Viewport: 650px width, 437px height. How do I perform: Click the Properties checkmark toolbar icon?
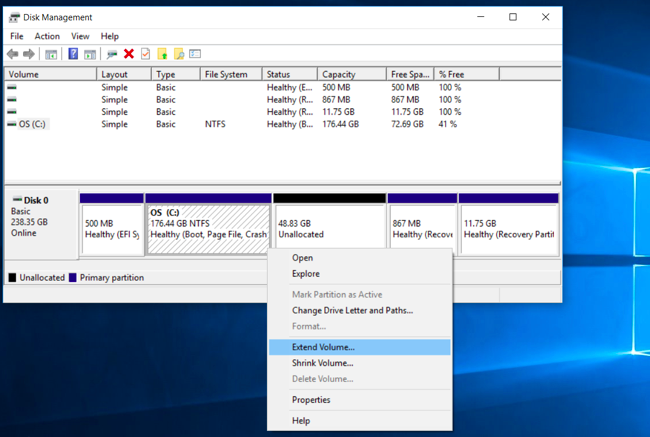tap(145, 54)
